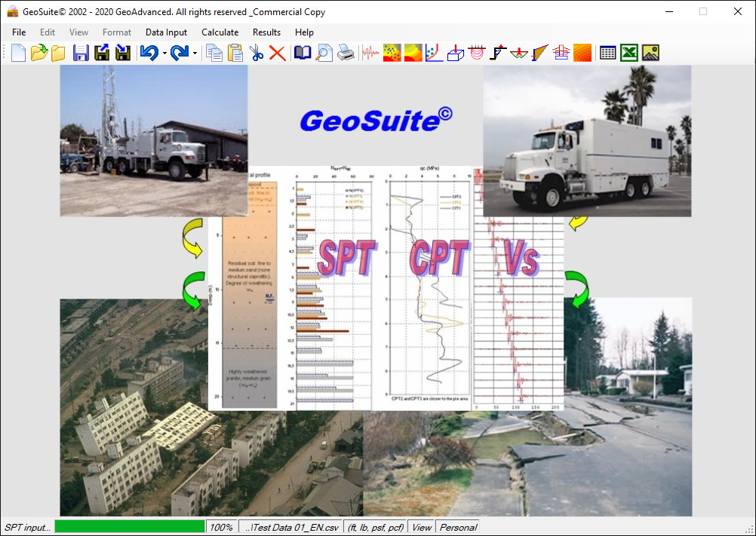Expand the undo history dropdown arrow
The width and height of the screenshot is (756, 536).
(x=164, y=53)
